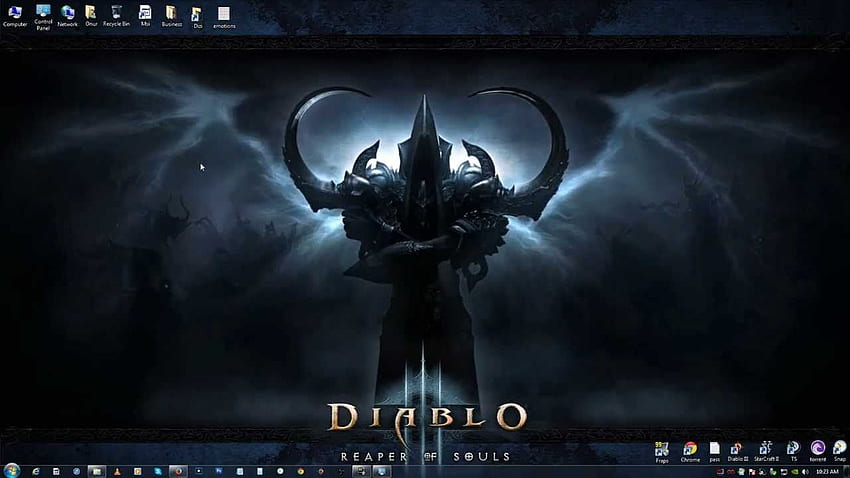Open the Chrome taskbar icon
Viewport: 850px width, 478px height.
pyautogui.click(x=300, y=471)
